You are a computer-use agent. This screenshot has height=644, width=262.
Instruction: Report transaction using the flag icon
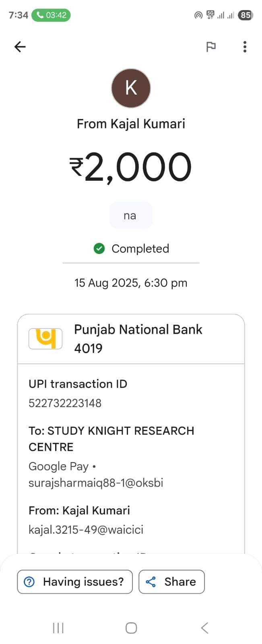click(211, 47)
